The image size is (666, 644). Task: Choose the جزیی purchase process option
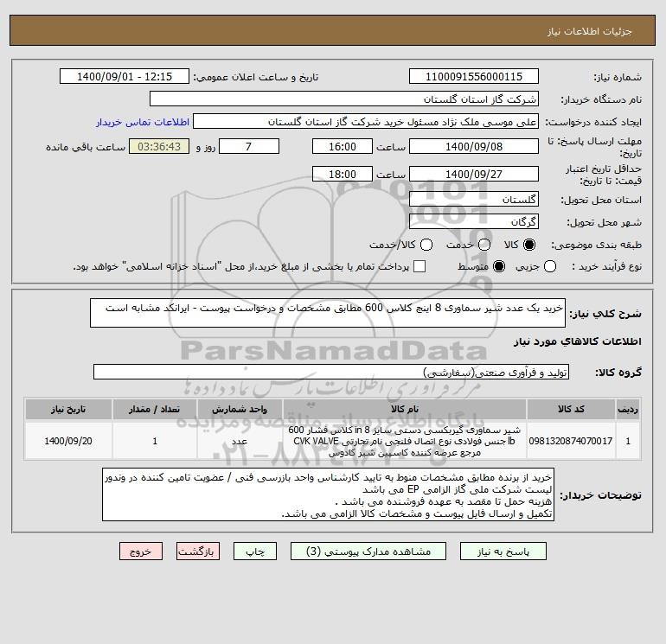(x=550, y=266)
